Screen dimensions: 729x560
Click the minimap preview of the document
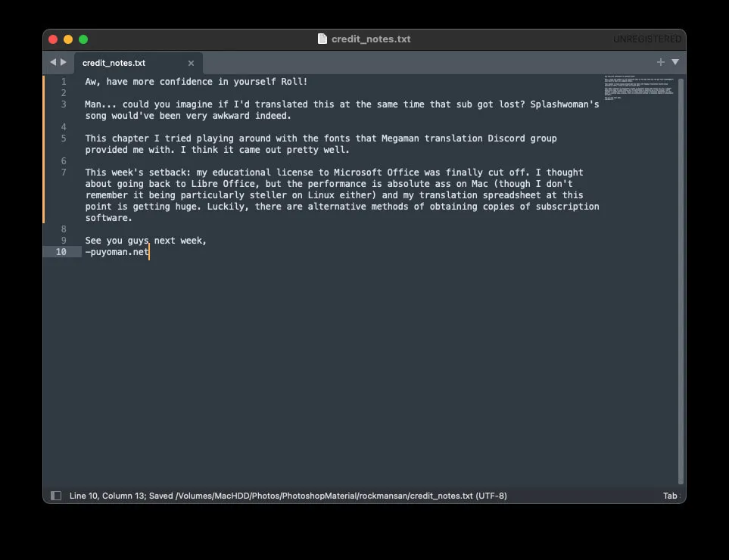639,87
